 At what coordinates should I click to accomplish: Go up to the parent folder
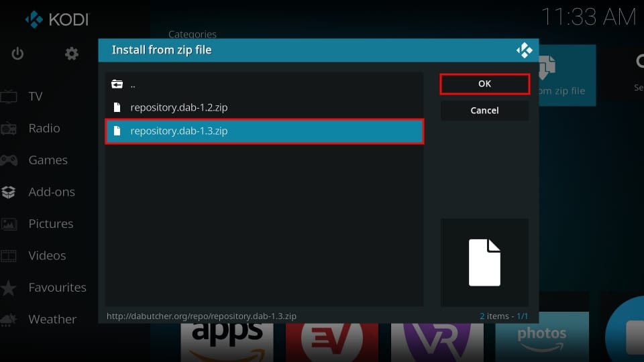tap(264, 84)
